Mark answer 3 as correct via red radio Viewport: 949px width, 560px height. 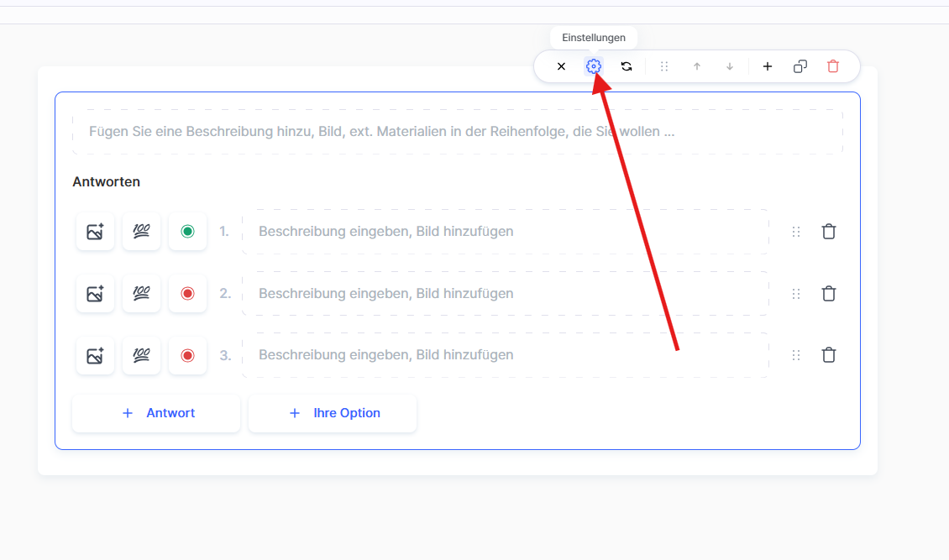click(187, 356)
